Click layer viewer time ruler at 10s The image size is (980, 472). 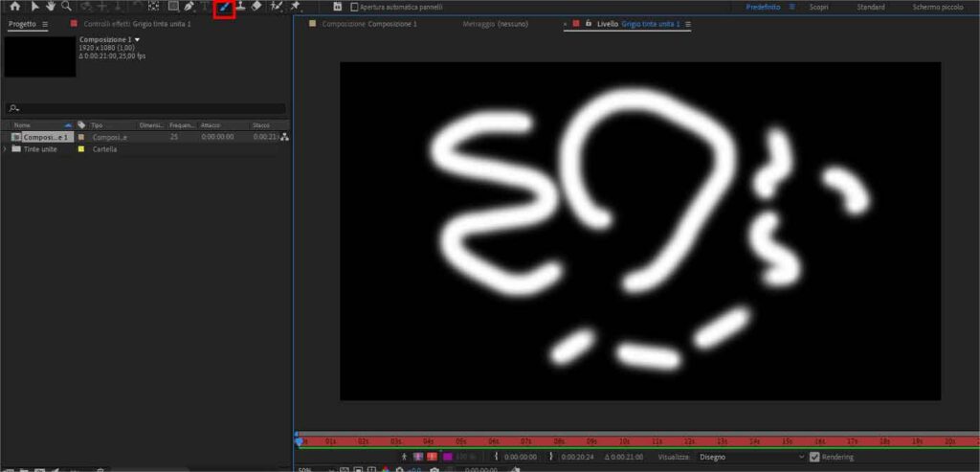click(624, 440)
